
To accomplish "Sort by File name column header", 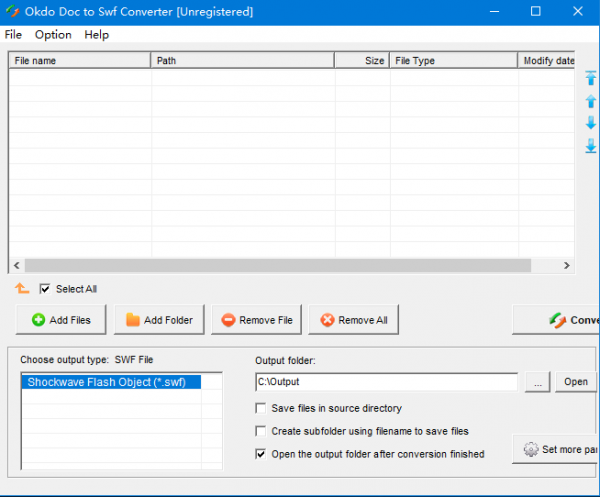I will coord(80,60).
